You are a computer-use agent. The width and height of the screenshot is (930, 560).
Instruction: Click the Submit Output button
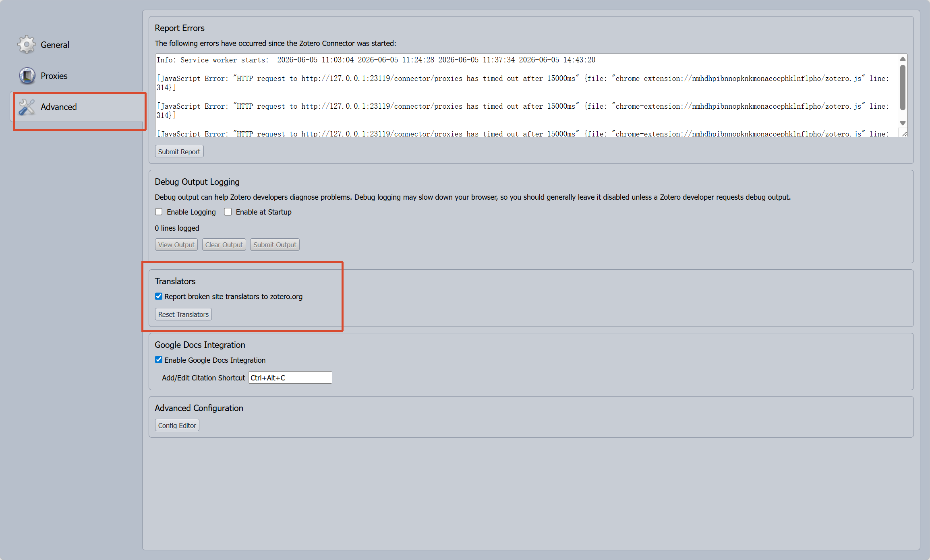click(x=275, y=244)
